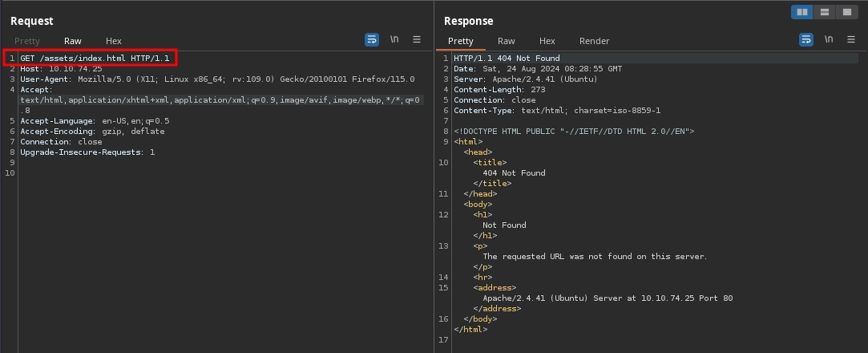Screen dimensions: 868x353
Task: Click the GET /assets/index.html request line
Action: [x=95, y=59]
